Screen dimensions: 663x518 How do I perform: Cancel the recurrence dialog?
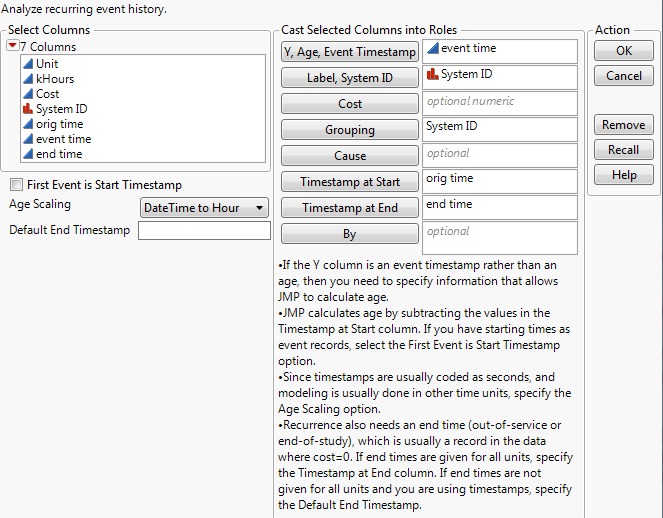click(x=623, y=76)
